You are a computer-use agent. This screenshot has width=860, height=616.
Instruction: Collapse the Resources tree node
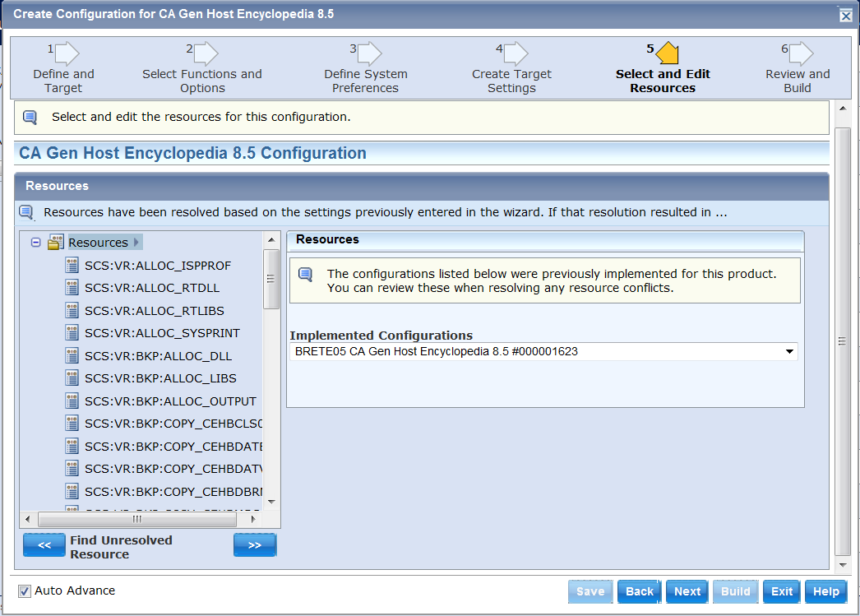pyautogui.click(x=35, y=242)
